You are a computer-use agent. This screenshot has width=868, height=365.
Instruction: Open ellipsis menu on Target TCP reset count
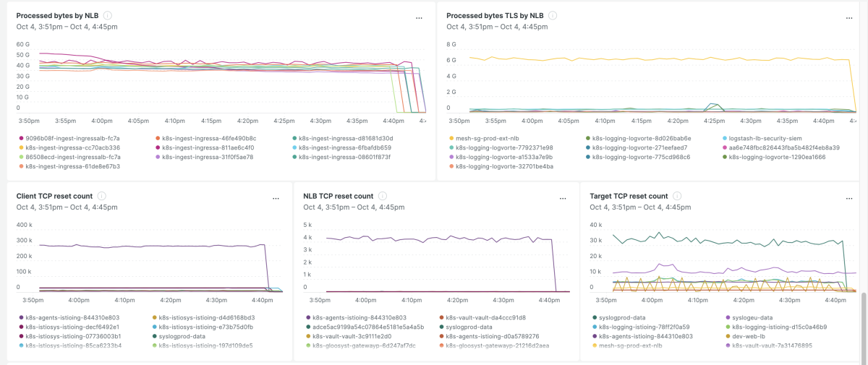click(848, 198)
